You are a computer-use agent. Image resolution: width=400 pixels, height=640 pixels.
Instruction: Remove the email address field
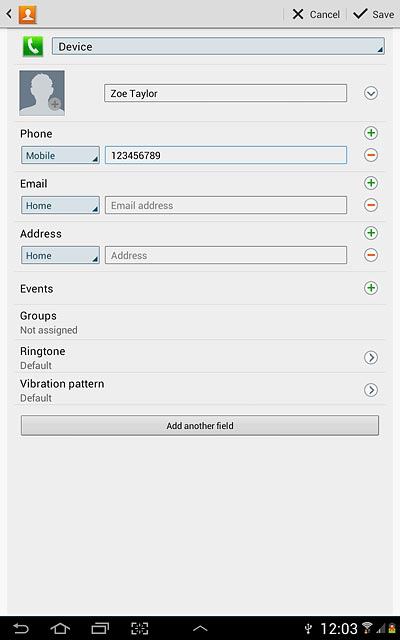371,205
